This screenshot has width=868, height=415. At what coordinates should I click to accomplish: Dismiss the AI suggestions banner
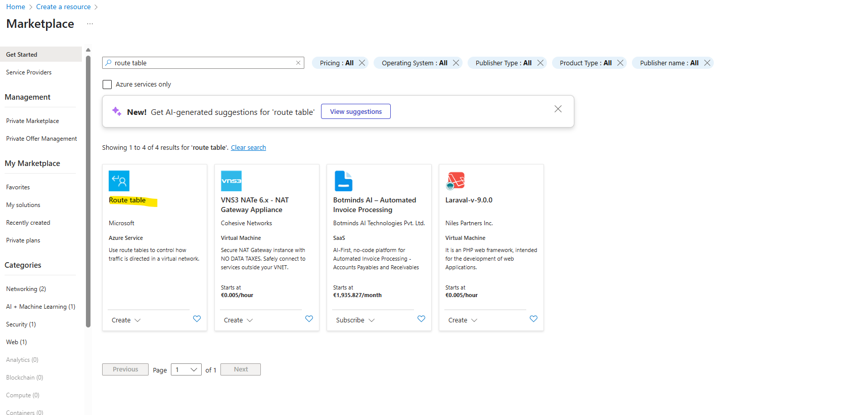tap(558, 109)
